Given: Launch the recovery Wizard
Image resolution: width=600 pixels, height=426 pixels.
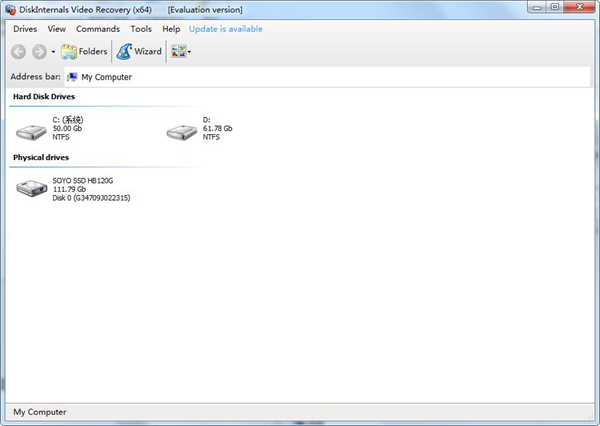Looking at the screenshot, I should (139, 51).
